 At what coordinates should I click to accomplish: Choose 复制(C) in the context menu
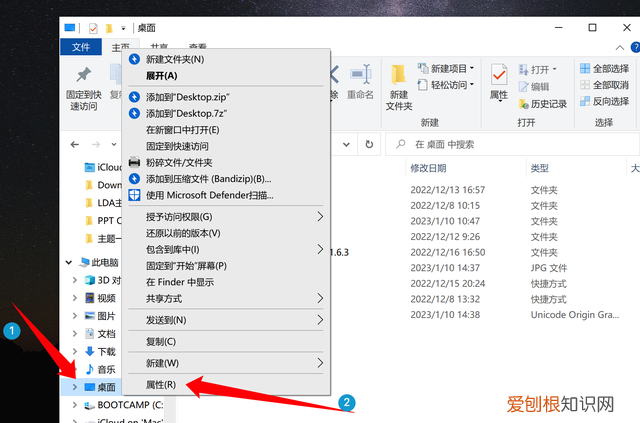[227, 341]
